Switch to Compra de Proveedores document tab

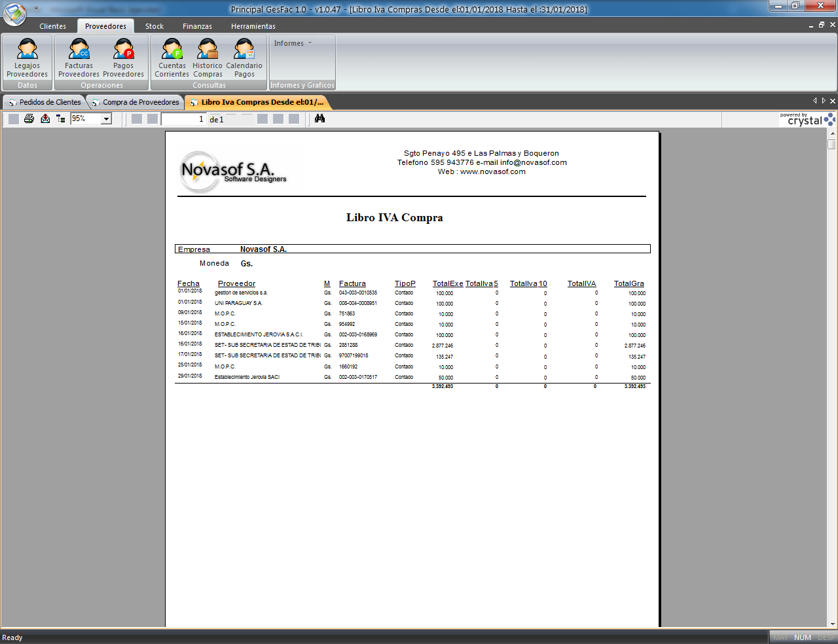pos(136,102)
